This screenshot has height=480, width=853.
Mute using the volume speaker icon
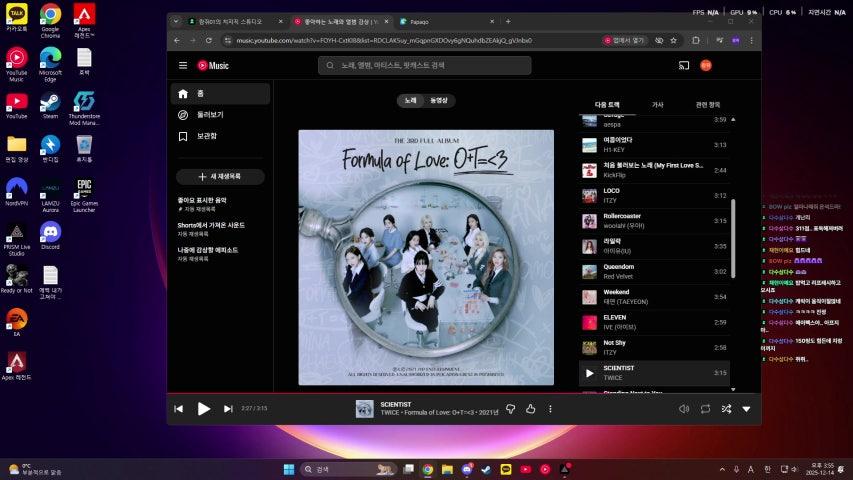pyautogui.click(x=684, y=409)
